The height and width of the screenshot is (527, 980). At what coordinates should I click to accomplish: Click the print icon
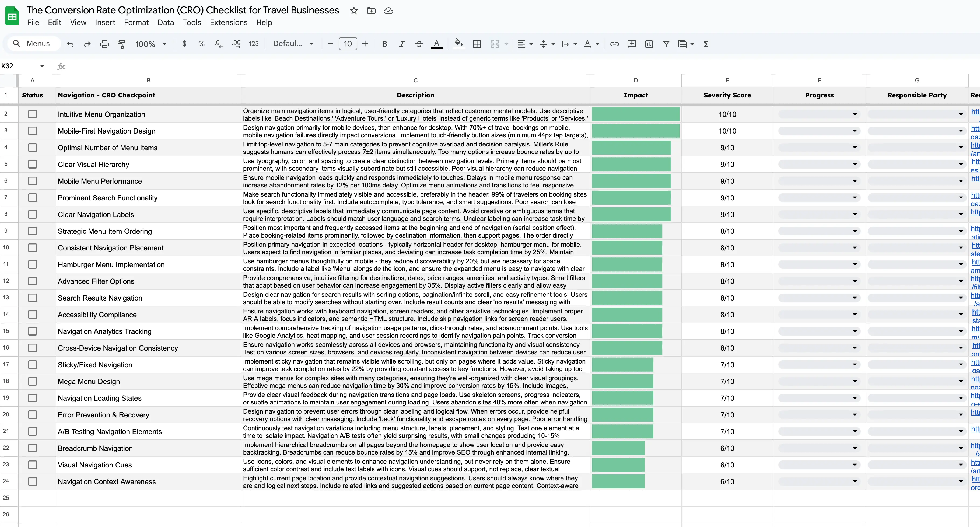(x=105, y=44)
